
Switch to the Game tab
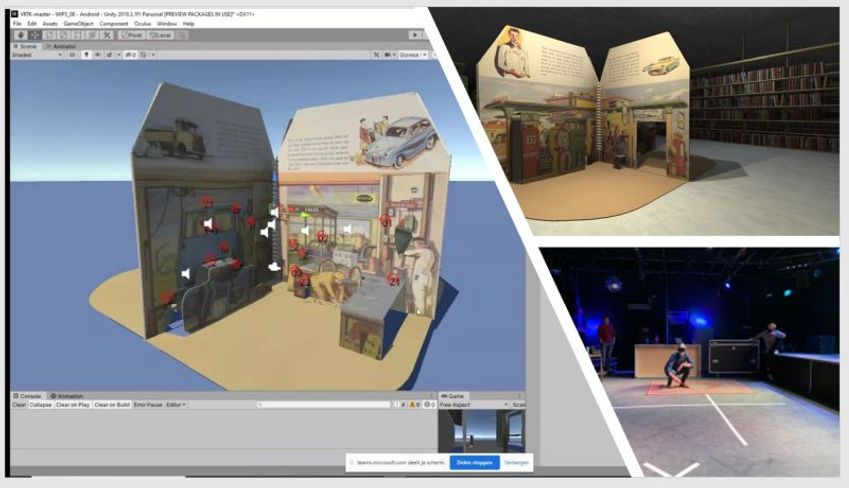click(453, 396)
